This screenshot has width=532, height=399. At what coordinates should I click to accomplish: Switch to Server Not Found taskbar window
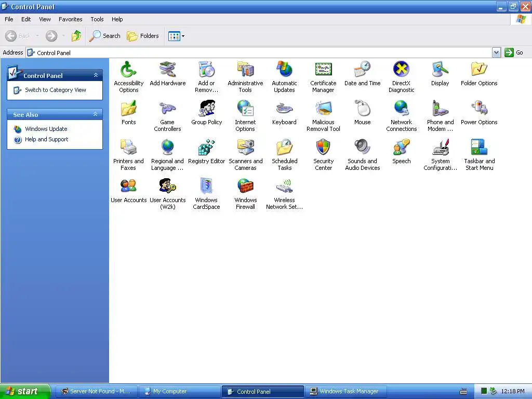click(x=97, y=391)
